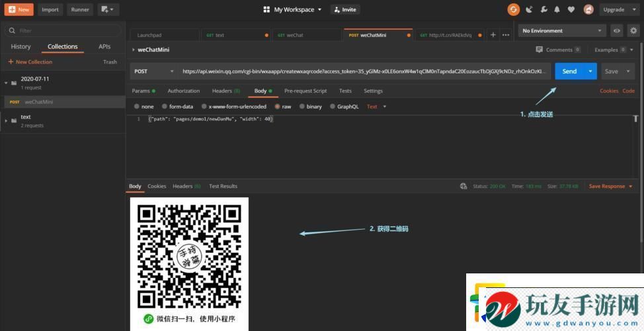
Task: Open the request Settings tab
Action: (x=373, y=91)
